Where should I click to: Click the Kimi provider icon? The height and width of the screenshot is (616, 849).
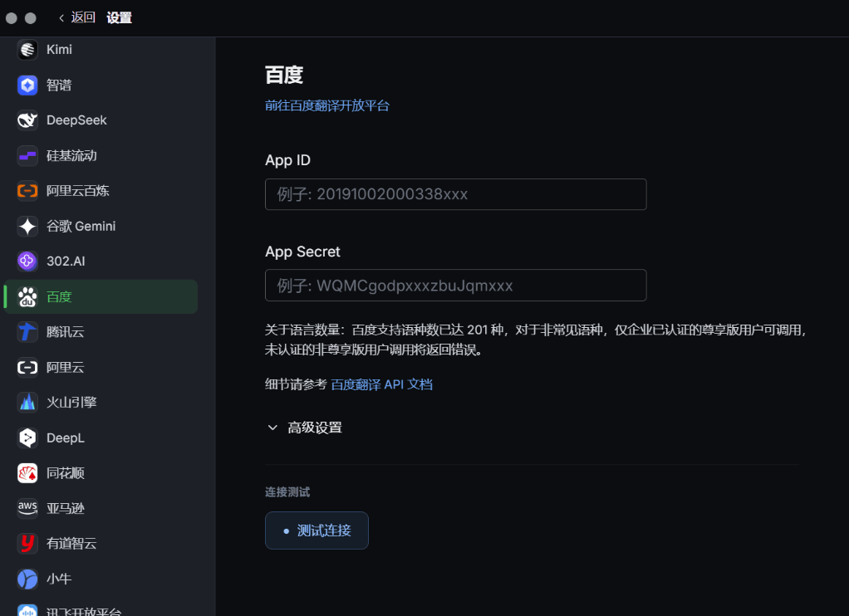(x=27, y=50)
